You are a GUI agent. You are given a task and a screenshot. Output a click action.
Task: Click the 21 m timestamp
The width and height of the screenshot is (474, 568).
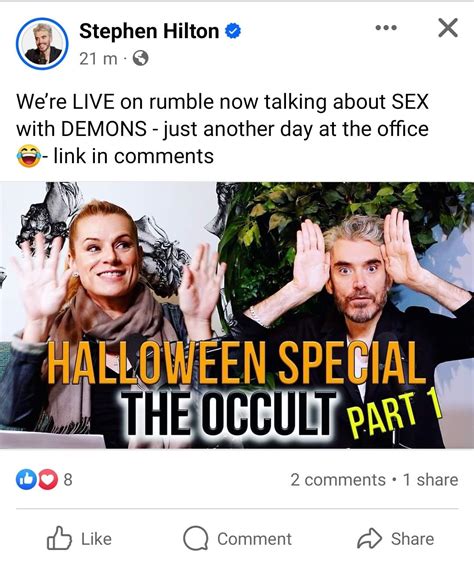(x=98, y=58)
